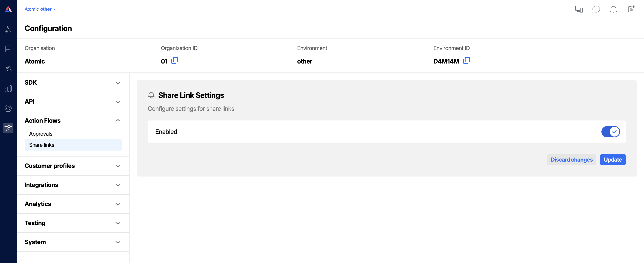The width and height of the screenshot is (644, 263).
Task: Expand the SDK section
Action: pos(73,82)
